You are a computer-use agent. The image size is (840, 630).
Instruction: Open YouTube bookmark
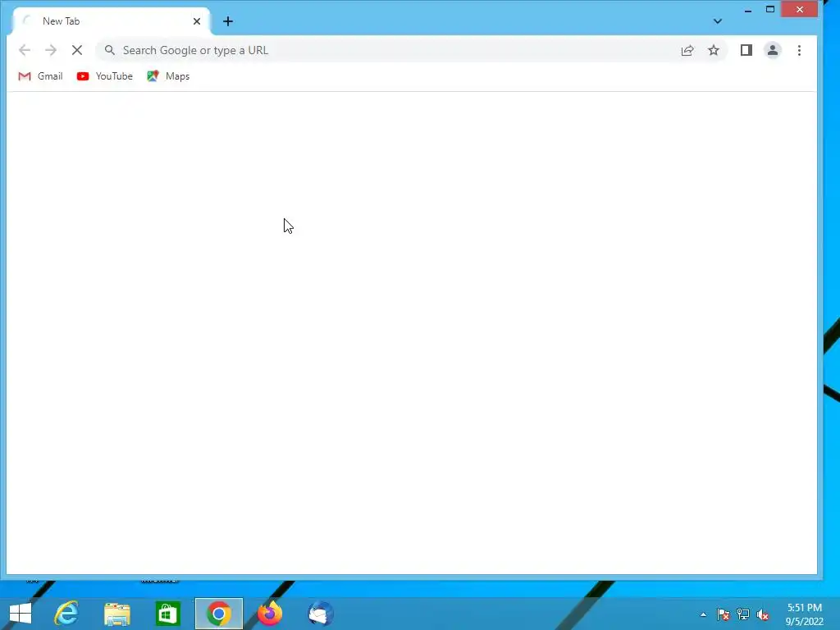104,76
